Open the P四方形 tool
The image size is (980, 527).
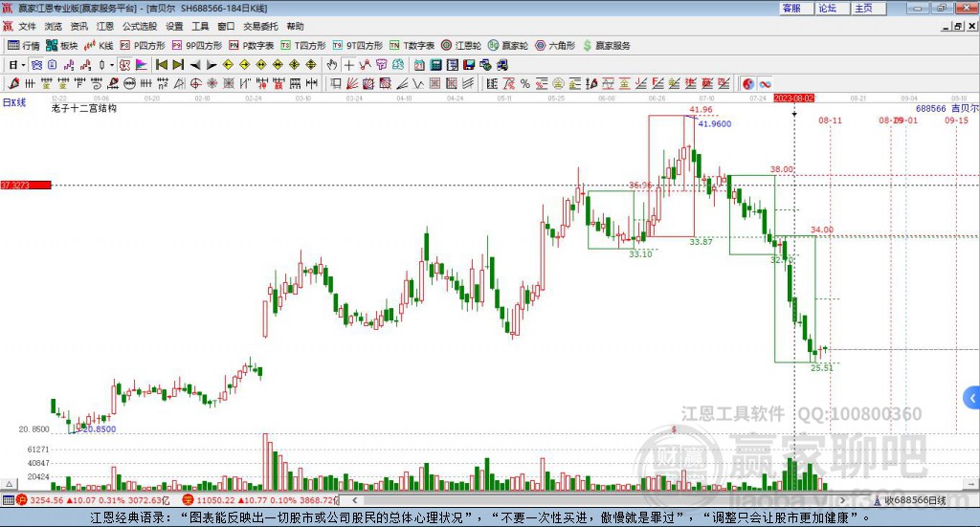(143, 46)
